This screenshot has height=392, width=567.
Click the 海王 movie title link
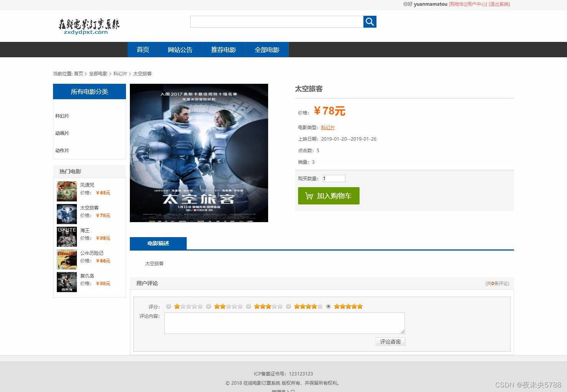pyautogui.click(x=85, y=230)
